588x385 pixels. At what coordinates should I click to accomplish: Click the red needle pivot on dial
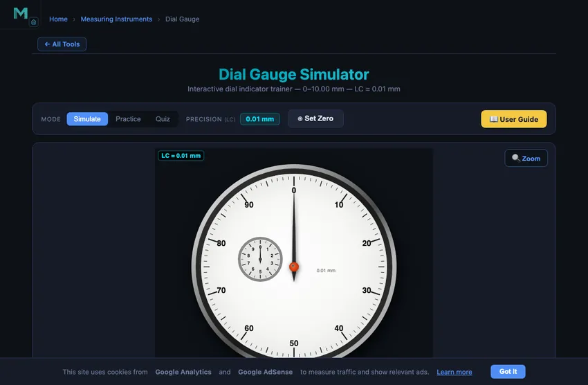pyautogui.click(x=294, y=267)
